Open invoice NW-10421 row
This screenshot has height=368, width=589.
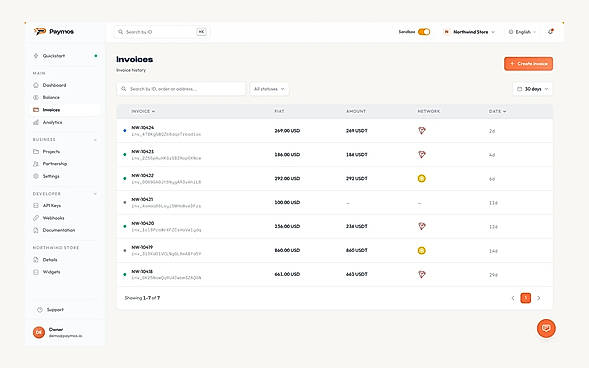tap(335, 202)
